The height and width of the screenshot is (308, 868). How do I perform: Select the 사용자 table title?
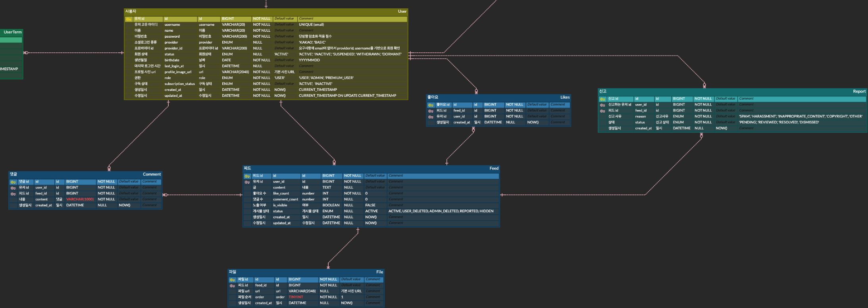(x=131, y=12)
